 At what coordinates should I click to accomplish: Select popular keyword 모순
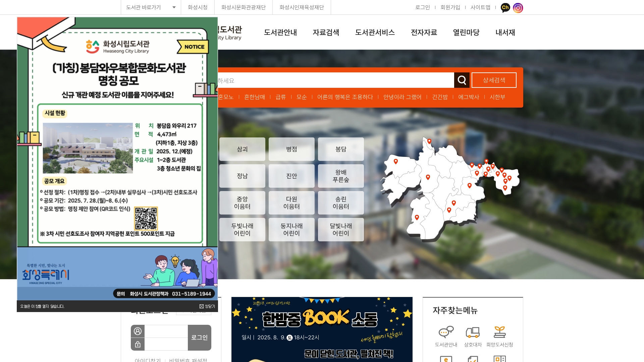tap(302, 97)
